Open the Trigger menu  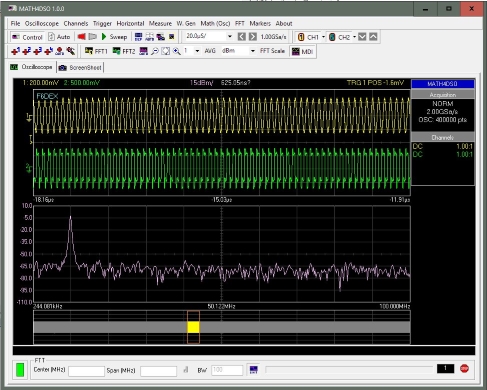(x=102, y=23)
